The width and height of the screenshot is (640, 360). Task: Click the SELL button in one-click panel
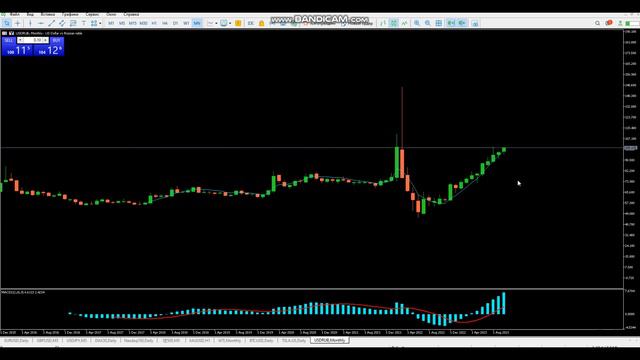(x=9, y=40)
